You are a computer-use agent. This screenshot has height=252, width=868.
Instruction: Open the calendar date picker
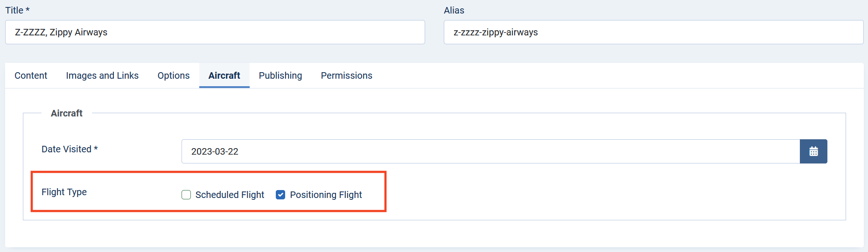pos(813,151)
